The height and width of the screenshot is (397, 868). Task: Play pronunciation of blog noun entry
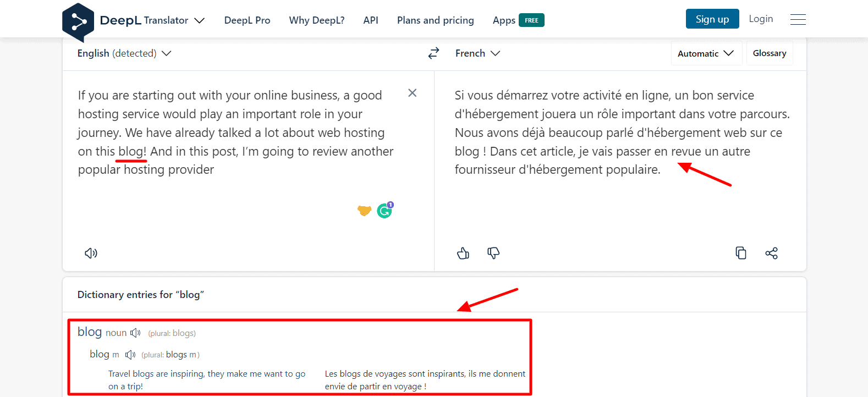click(x=135, y=333)
